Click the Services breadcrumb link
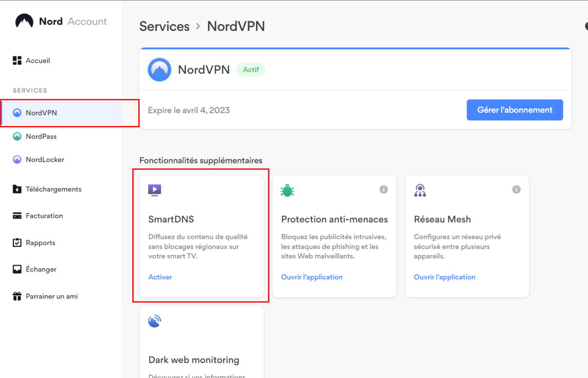This screenshot has height=378, width=588. tap(165, 26)
